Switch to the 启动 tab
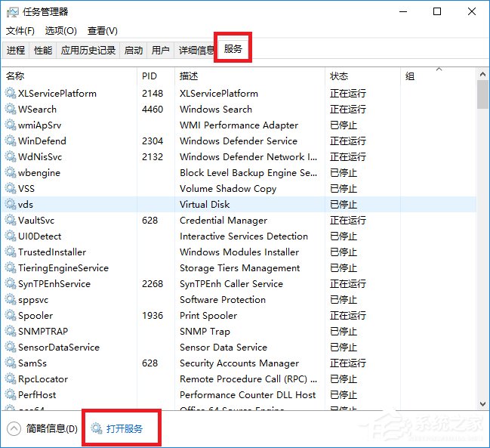The height and width of the screenshot is (448, 490). [x=134, y=51]
